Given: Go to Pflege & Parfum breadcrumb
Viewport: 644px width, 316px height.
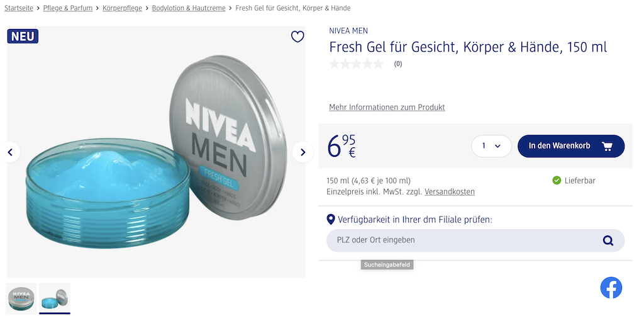Looking at the screenshot, I should click(x=68, y=8).
